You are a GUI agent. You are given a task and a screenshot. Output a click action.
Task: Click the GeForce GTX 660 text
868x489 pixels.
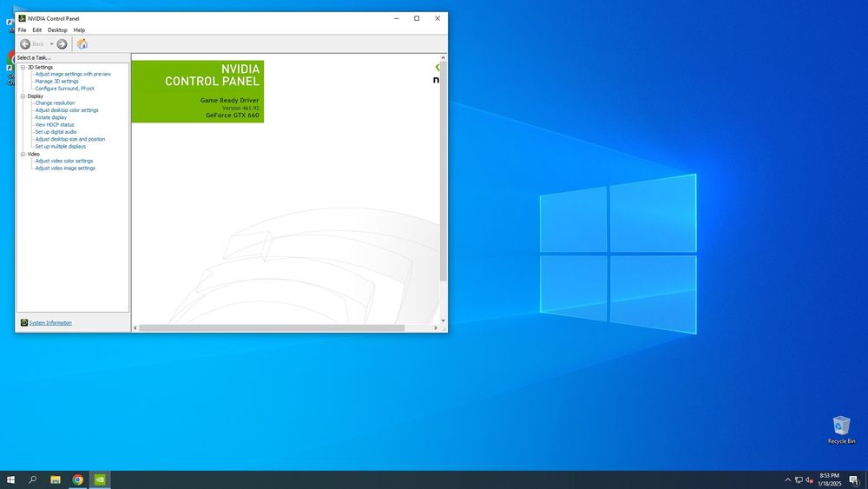(232, 116)
